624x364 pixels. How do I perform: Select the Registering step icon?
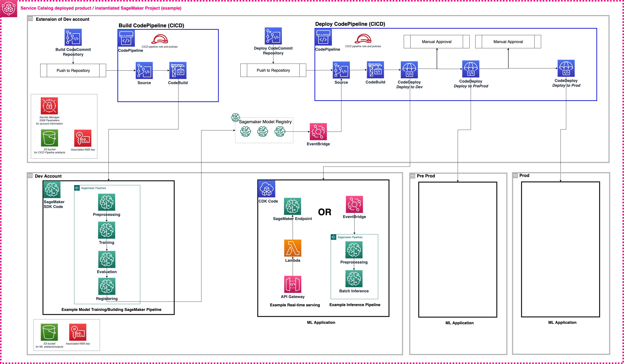(x=107, y=286)
